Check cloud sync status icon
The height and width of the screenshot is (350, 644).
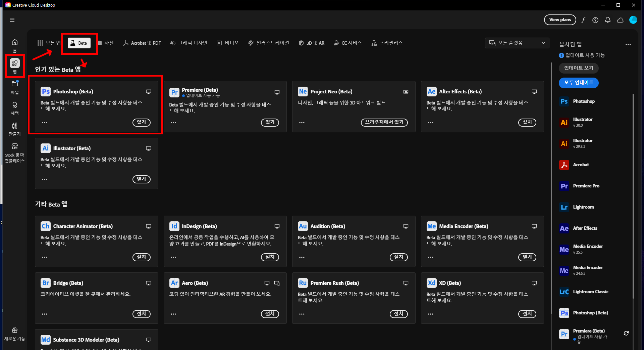pyautogui.click(x=620, y=20)
